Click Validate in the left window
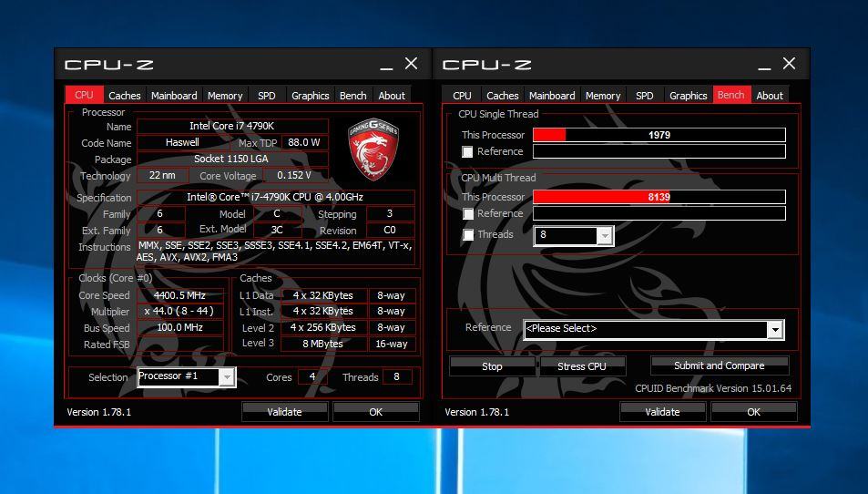 point(284,411)
